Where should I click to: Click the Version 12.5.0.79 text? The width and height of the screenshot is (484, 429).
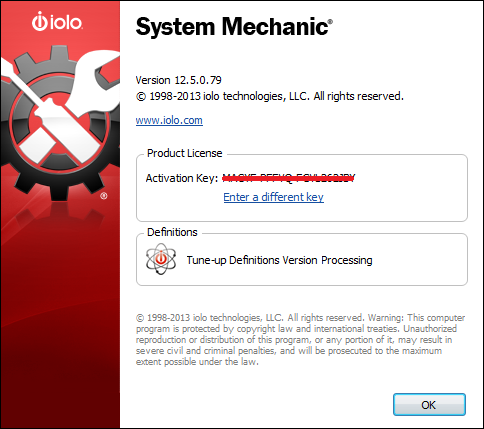(179, 80)
